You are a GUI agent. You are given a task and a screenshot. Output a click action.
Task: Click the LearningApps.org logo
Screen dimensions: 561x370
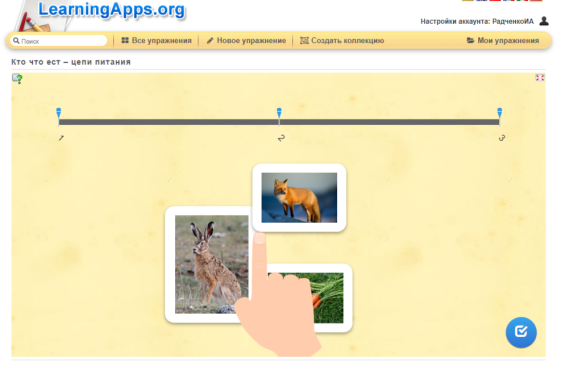coord(112,10)
